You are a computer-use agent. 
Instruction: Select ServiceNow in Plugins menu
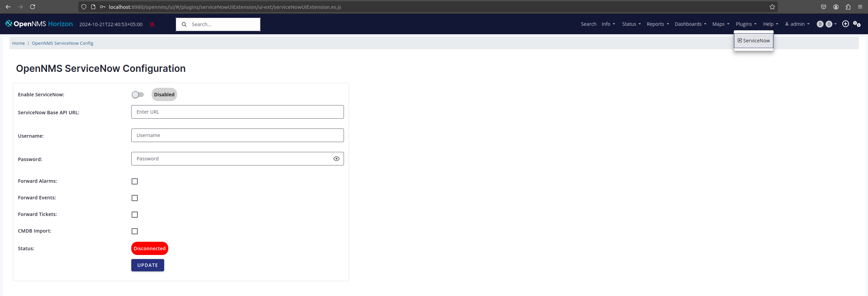pyautogui.click(x=754, y=41)
